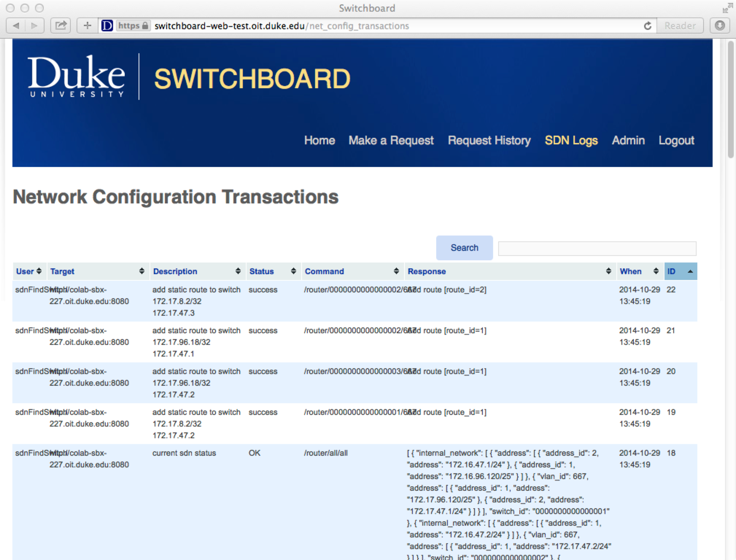Image resolution: width=736 pixels, height=560 pixels.
Task: Click success status in row 22
Action: pyautogui.click(x=263, y=290)
